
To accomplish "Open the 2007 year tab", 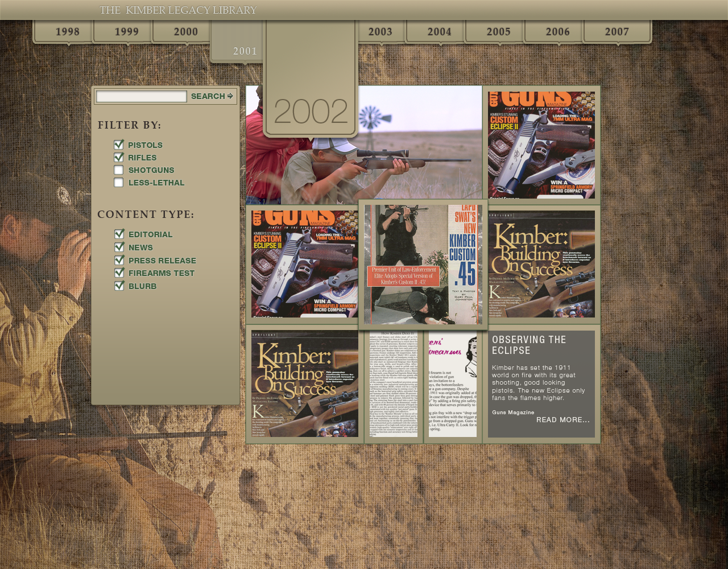I will pos(617,32).
